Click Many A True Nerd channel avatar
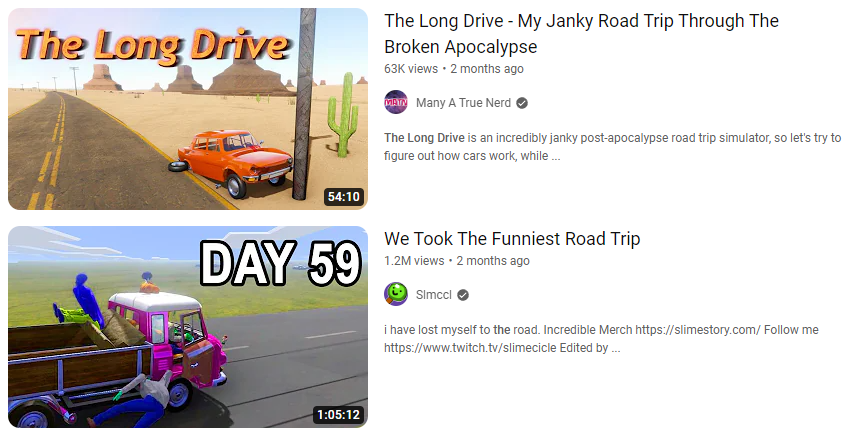The width and height of the screenshot is (854, 428). click(x=396, y=102)
